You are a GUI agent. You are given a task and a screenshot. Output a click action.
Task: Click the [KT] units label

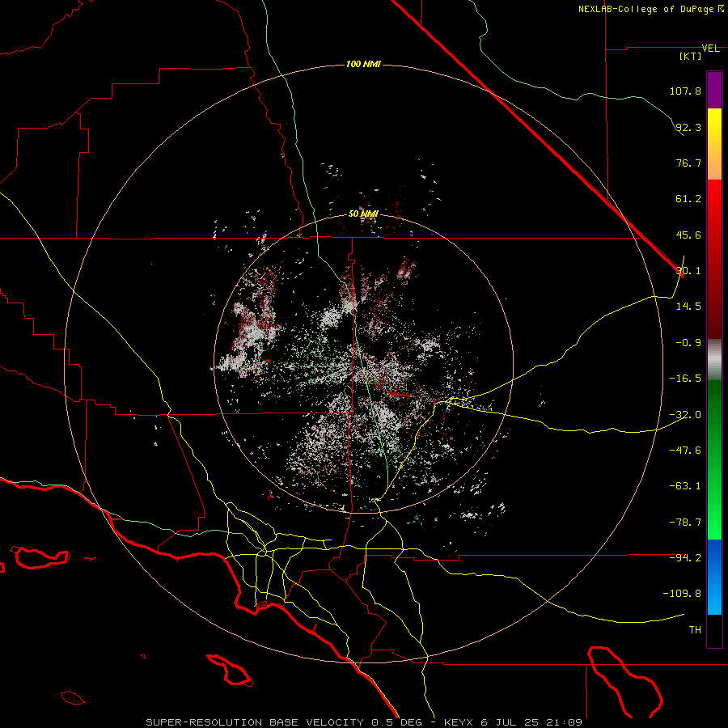click(x=691, y=56)
